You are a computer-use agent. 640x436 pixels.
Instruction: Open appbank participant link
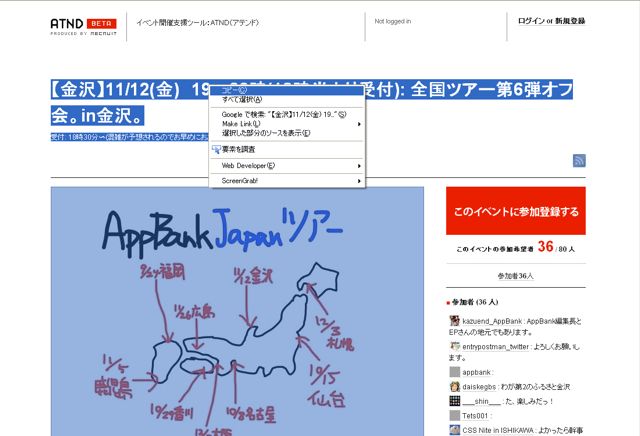tap(476, 372)
